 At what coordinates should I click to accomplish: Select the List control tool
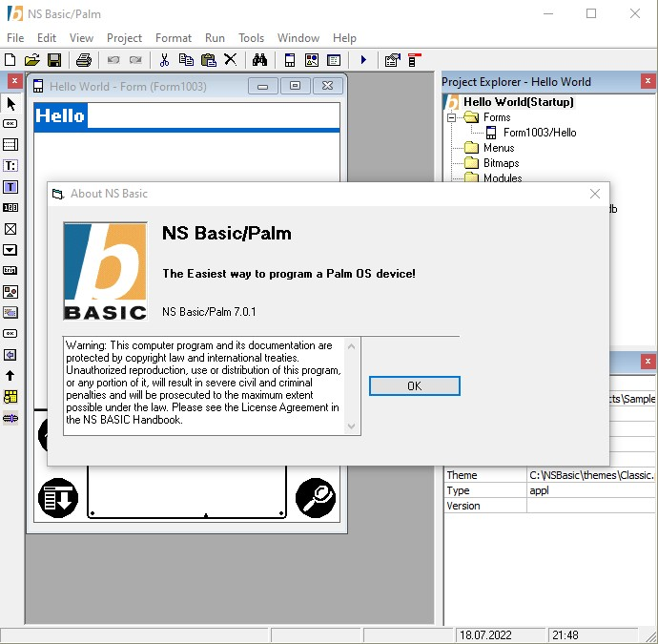click(10, 144)
